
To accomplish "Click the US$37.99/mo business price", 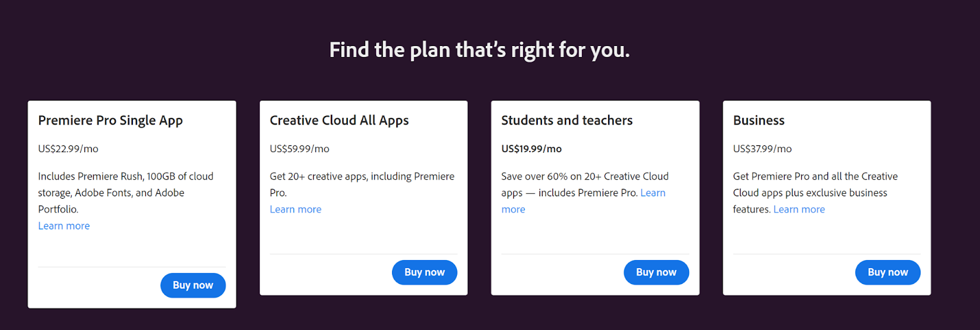I will click(x=762, y=148).
